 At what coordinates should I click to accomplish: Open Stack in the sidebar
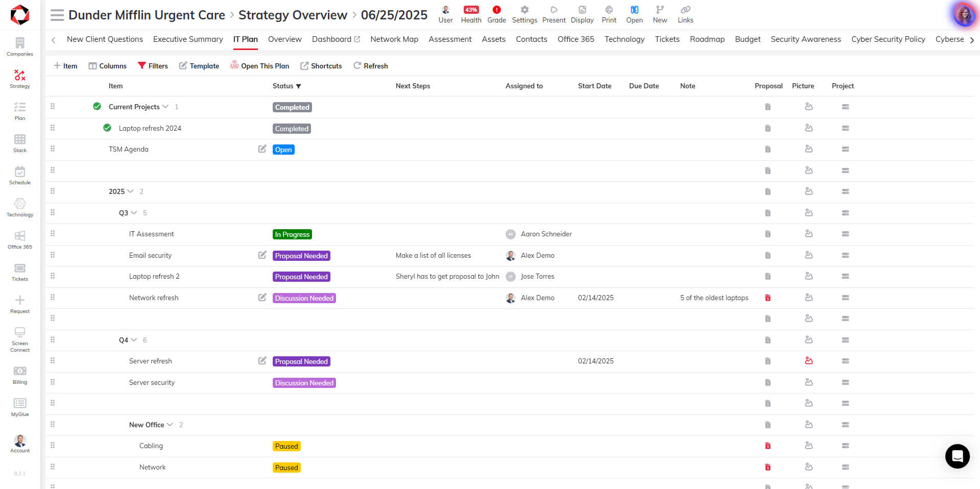pos(20,143)
